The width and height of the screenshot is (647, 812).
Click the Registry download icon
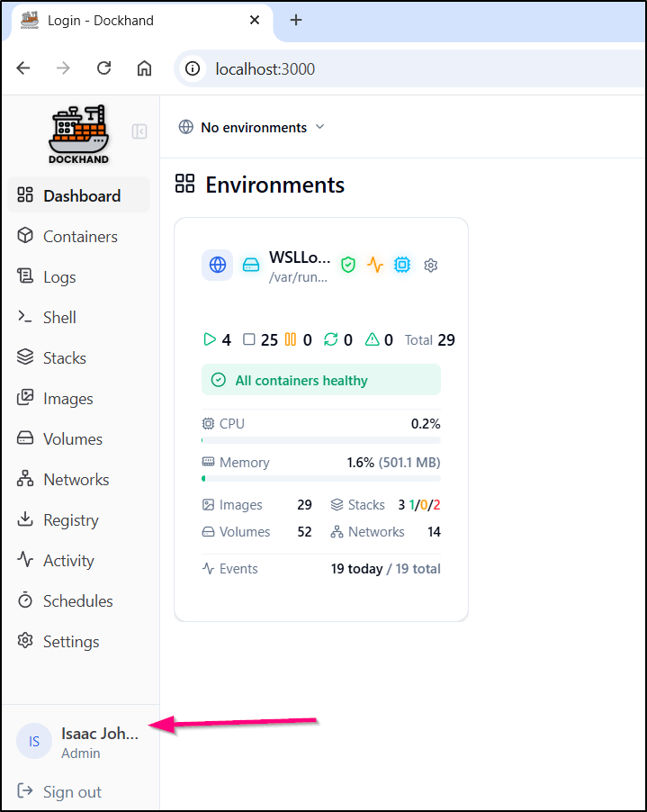25,519
